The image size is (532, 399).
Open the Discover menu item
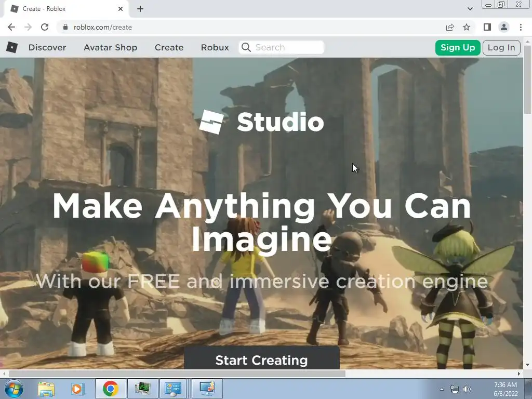(47, 47)
